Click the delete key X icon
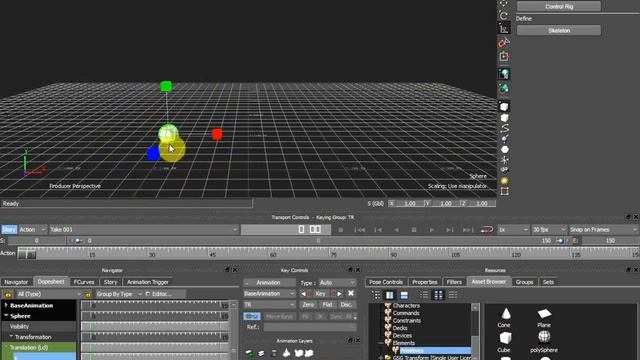 point(351,293)
